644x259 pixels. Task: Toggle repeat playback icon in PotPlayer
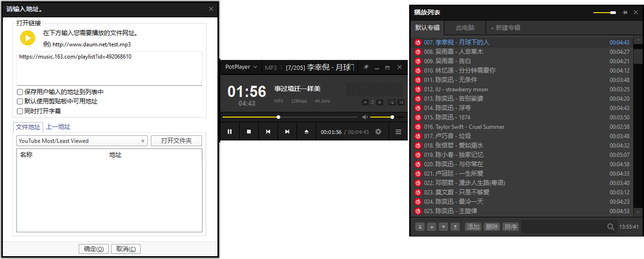tap(392, 102)
